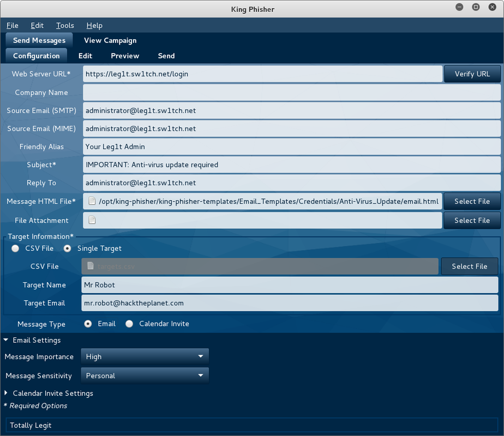Click the Required Options note text
This screenshot has width=504, height=436.
[35, 405]
